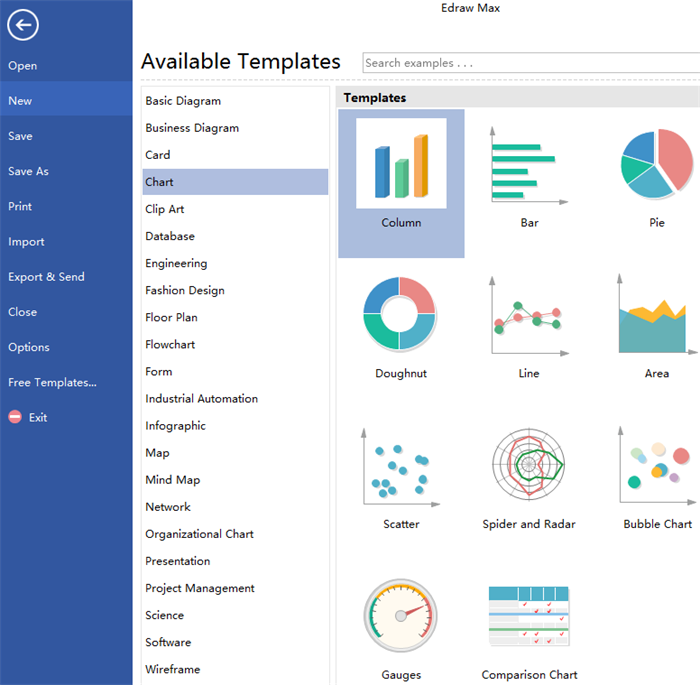Pick the Bubble Chart template icon

[657, 465]
